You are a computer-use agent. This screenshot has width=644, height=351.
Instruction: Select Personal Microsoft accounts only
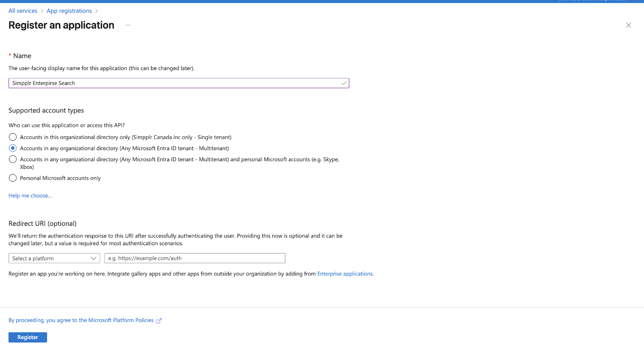[x=13, y=178]
